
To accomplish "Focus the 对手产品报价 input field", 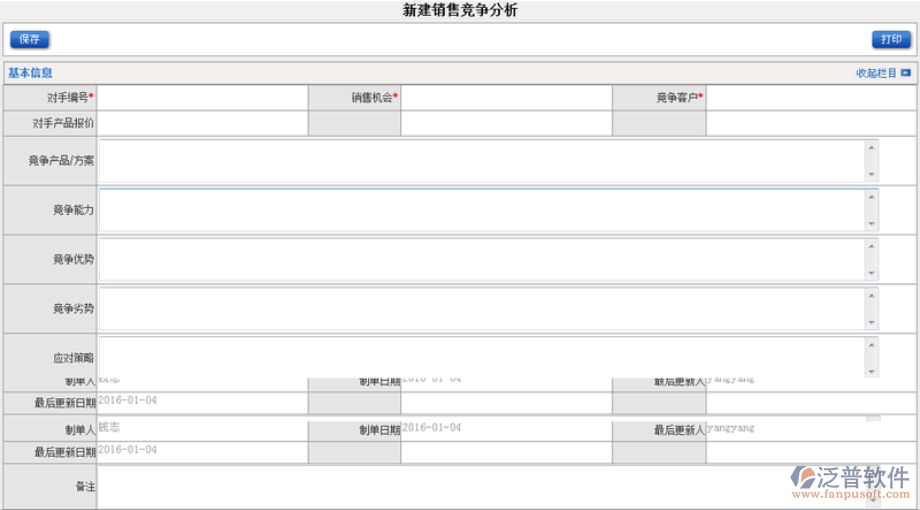I will 203,123.
